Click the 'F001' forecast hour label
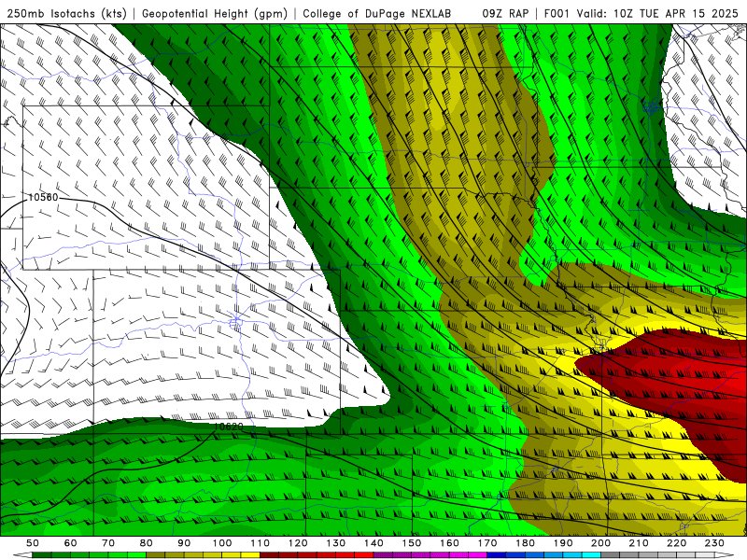This screenshot has height=560, width=747. [557, 13]
